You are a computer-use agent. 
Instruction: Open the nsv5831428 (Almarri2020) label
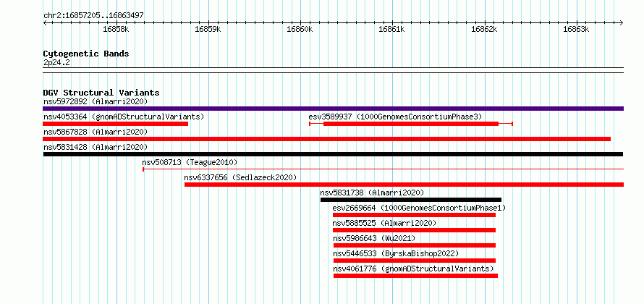tap(96, 147)
